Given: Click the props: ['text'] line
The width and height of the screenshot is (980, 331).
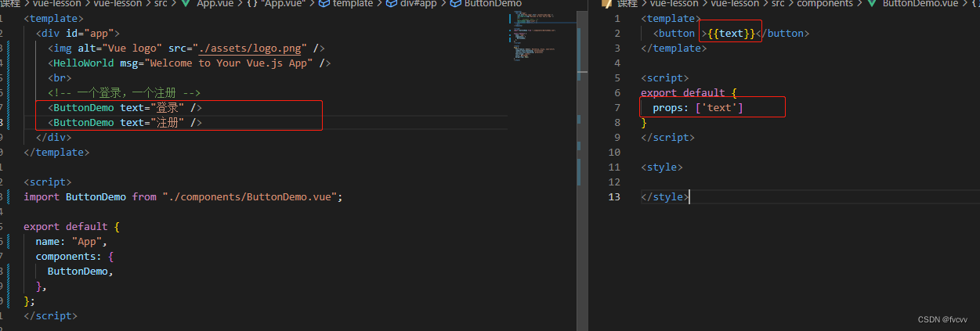Looking at the screenshot, I should click(698, 107).
